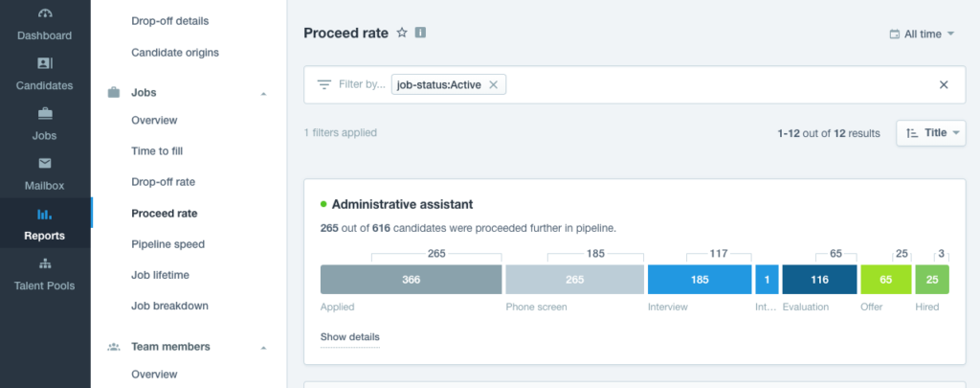Open Jobs briefcase in main navigation
The image size is (980, 388).
[45, 113]
